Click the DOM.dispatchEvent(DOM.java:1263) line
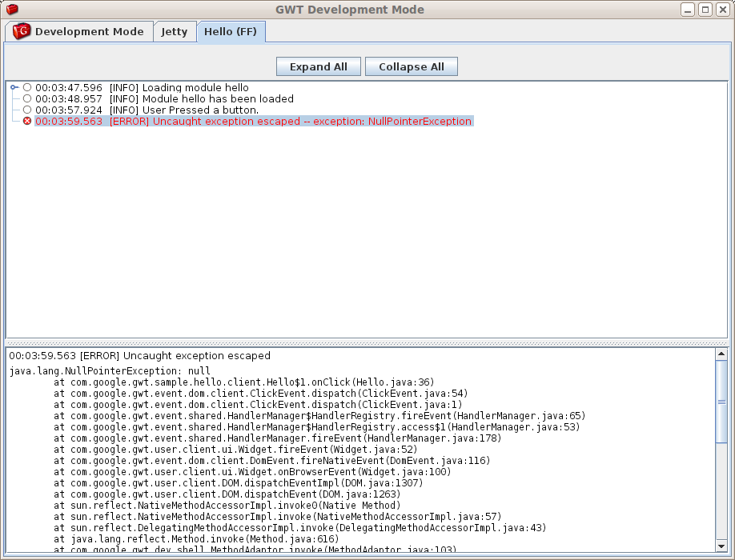The width and height of the screenshot is (735, 560). pyautogui.click(x=227, y=494)
